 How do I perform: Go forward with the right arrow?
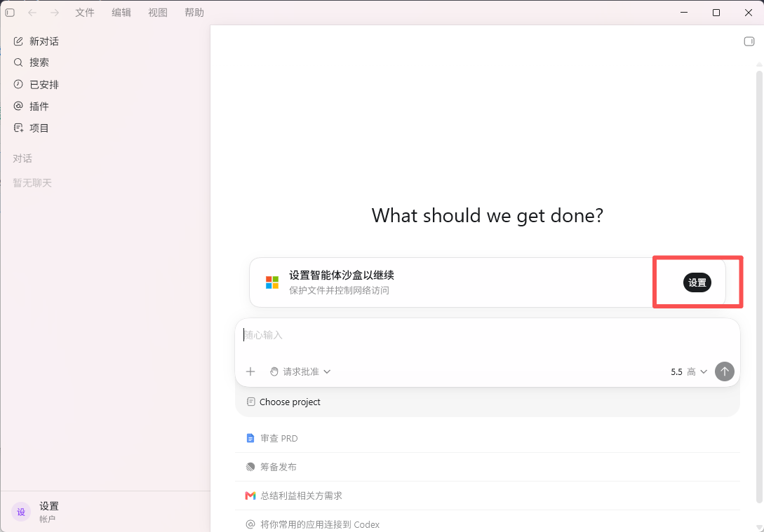pyautogui.click(x=55, y=13)
